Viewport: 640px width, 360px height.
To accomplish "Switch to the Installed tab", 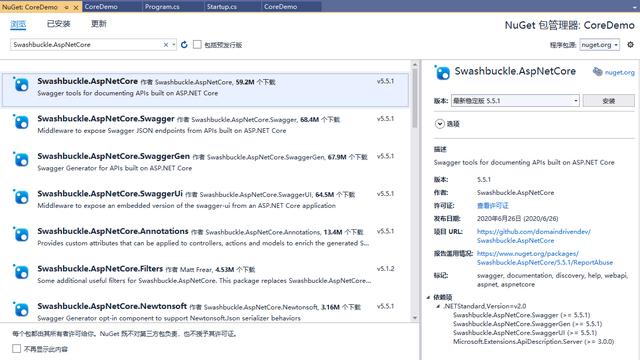I will coord(58,24).
